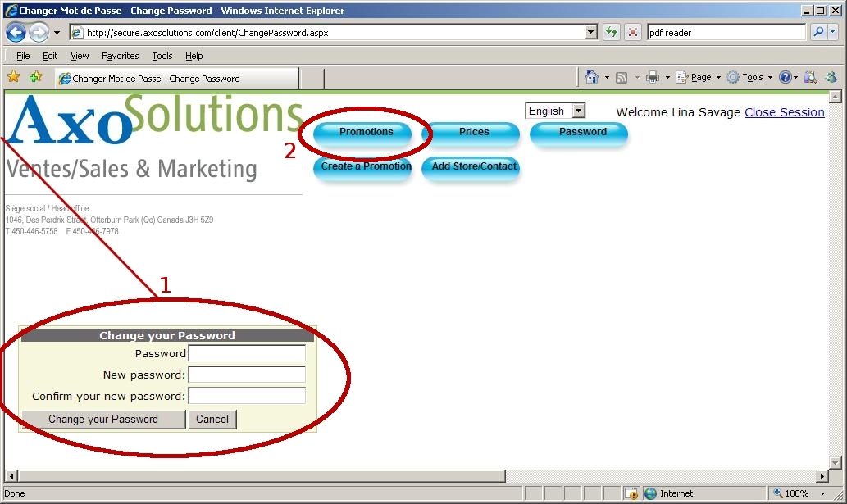This screenshot has width=847, height=504.
Task: Open the Help menu
Action: click(x=194, y=56)
